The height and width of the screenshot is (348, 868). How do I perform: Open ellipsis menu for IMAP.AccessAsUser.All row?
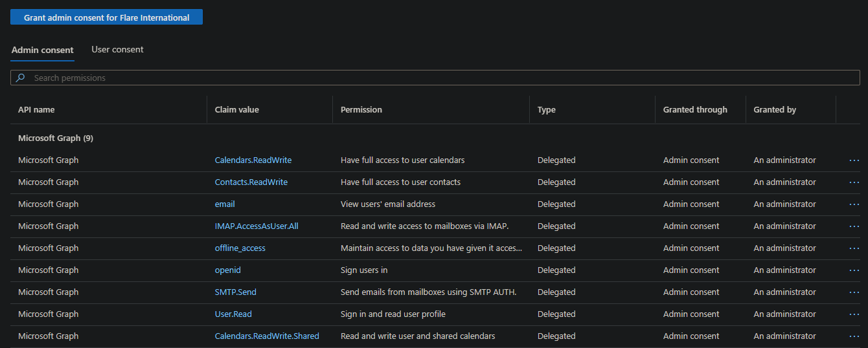coord(854,226)
